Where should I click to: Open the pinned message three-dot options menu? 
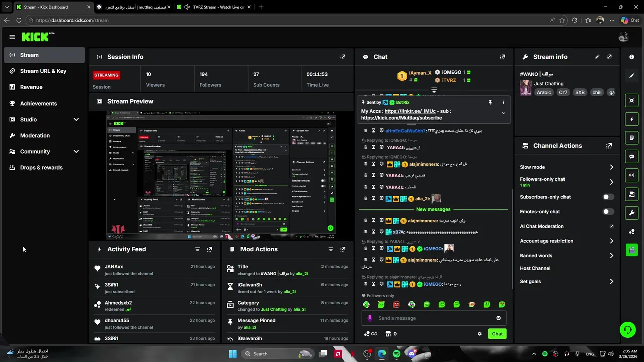pos(503,102)
